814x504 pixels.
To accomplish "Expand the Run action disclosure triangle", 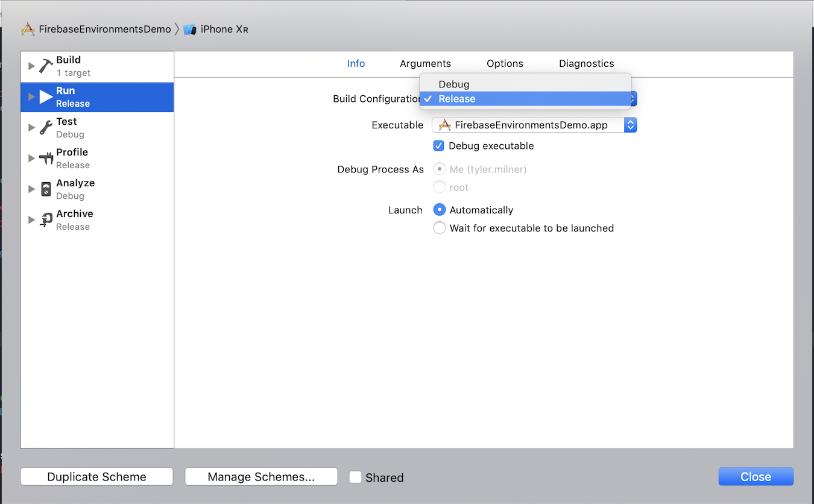I will [31, 96].
